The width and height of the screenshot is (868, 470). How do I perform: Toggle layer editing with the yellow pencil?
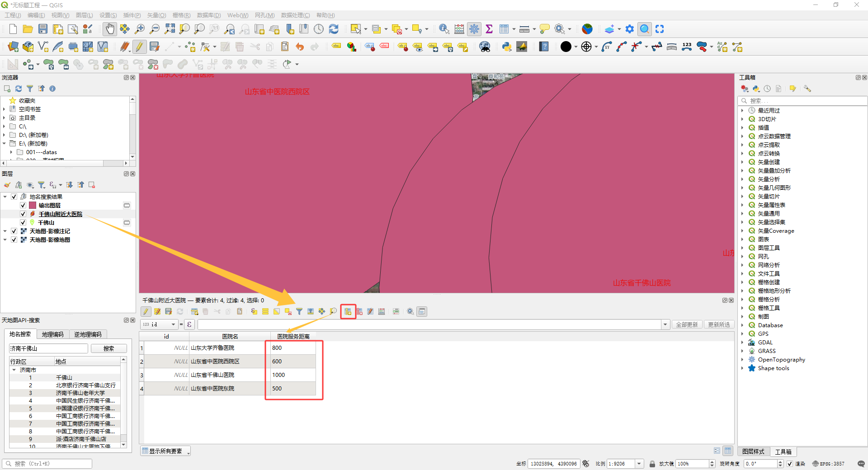tap(140, 47)
